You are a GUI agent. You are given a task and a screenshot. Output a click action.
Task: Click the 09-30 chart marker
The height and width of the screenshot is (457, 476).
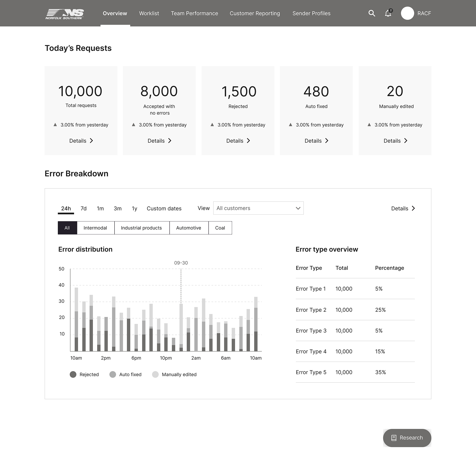click(181, 263)
